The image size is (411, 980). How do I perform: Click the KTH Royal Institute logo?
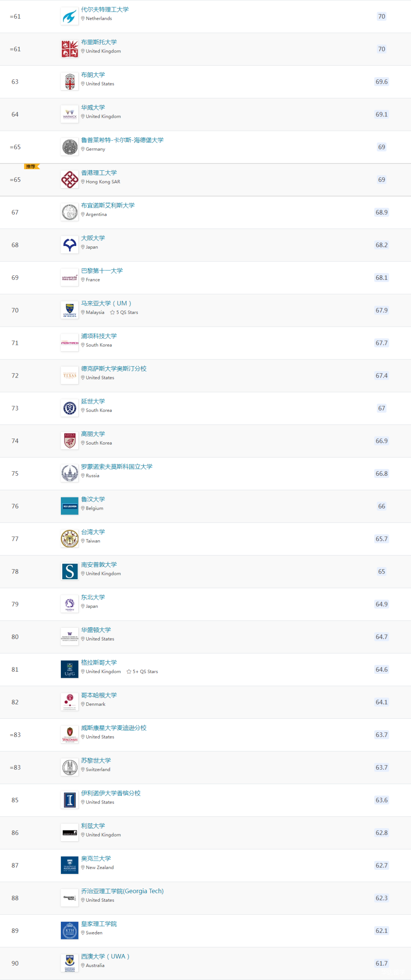(70, 931)
